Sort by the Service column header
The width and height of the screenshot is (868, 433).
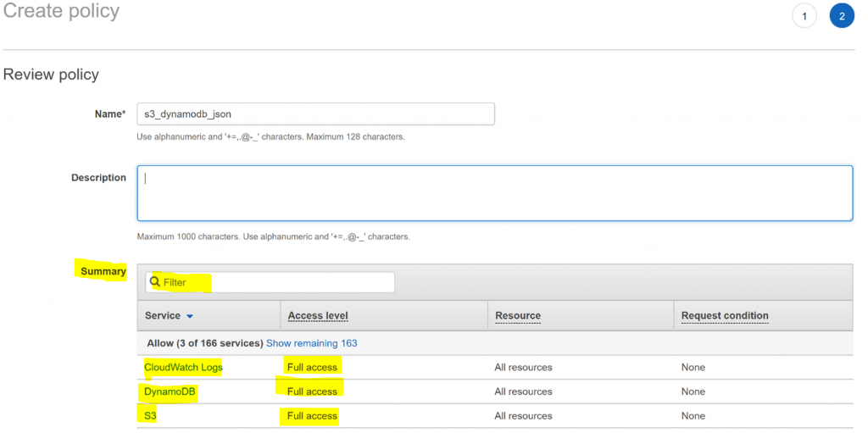(163, 315)
